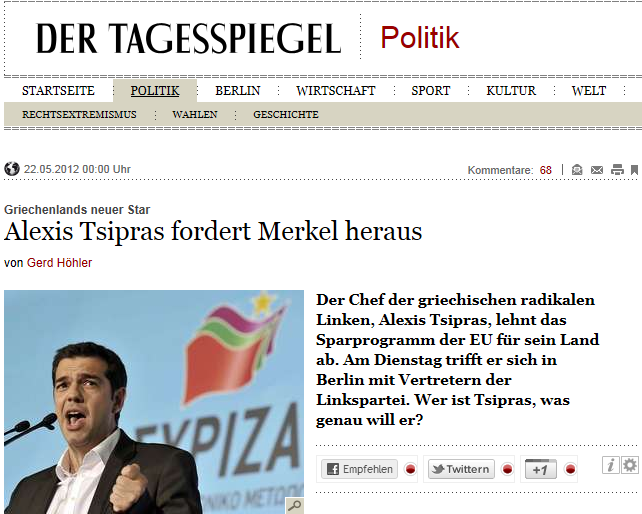This screenshot has height=514, width=642.
Task: Click the globe icon beside the date
Action: [x=12, y=169]
